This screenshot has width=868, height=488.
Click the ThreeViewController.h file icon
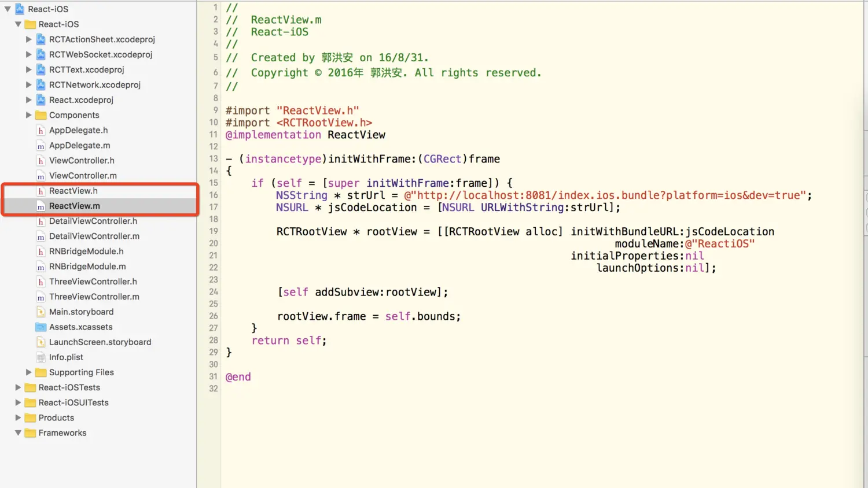coord(41,282)
